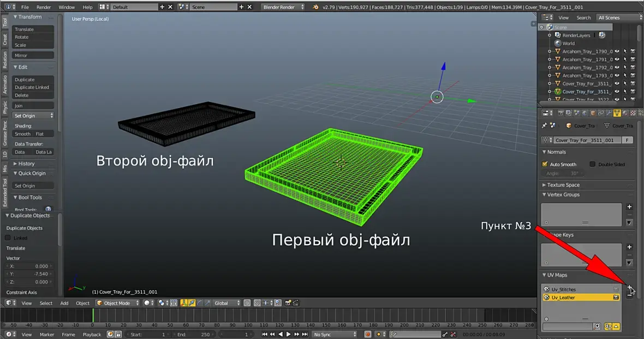The image size is (644, 339).
Task: Toggle the Auto Smooth checkbox
Action: [545, 164]
